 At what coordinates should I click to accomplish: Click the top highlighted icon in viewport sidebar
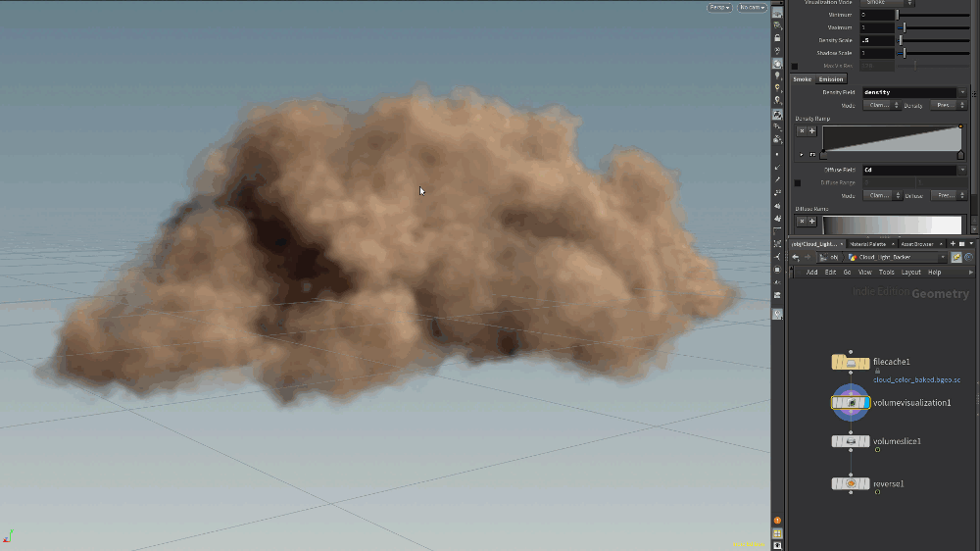(x=777, y=13)
